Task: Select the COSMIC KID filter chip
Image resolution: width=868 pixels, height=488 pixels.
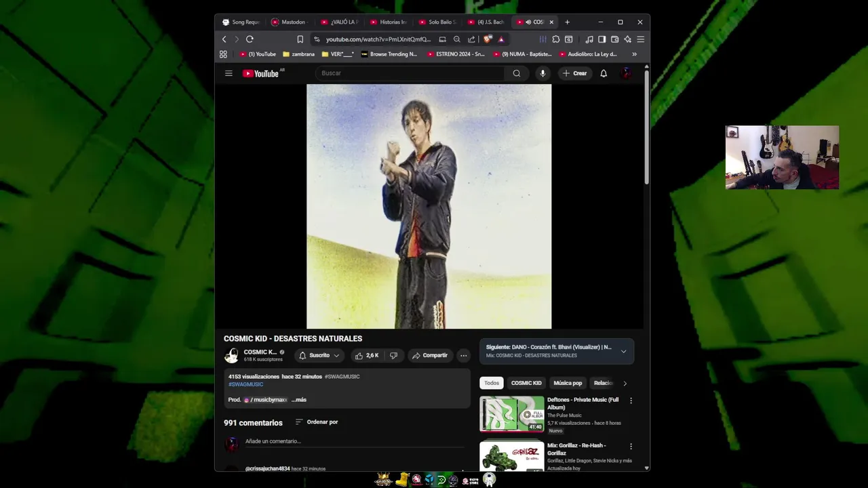Action: pos(526,383)
